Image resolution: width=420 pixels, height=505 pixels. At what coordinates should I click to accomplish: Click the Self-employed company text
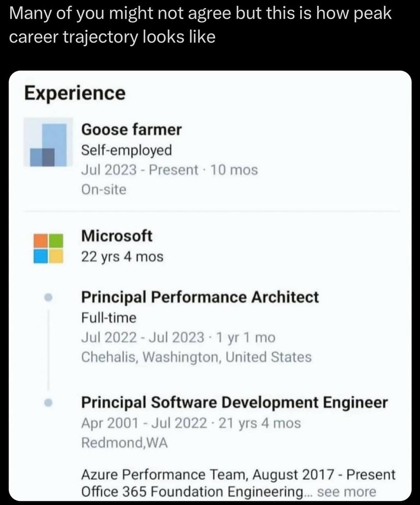126,150
